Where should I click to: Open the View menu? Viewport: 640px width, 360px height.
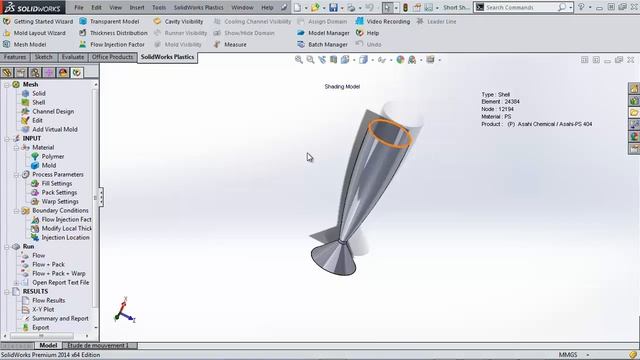coord(116,7)
